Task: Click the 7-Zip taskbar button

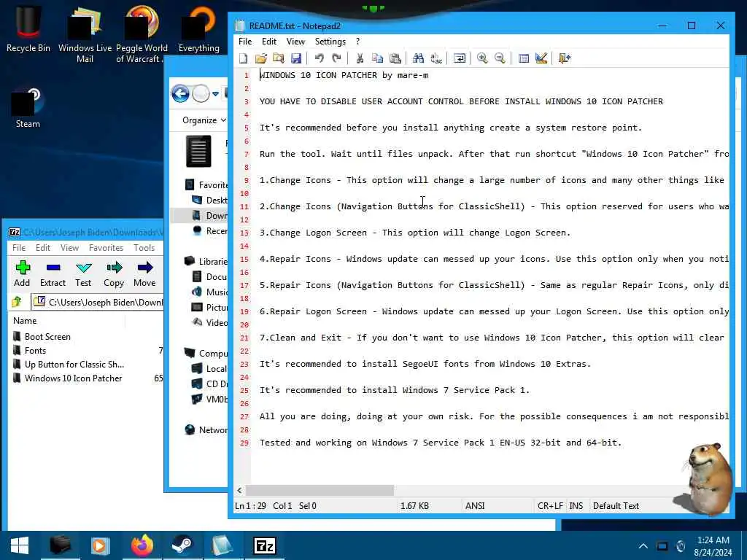Action: pyautogui.click(x=264, y=545)
